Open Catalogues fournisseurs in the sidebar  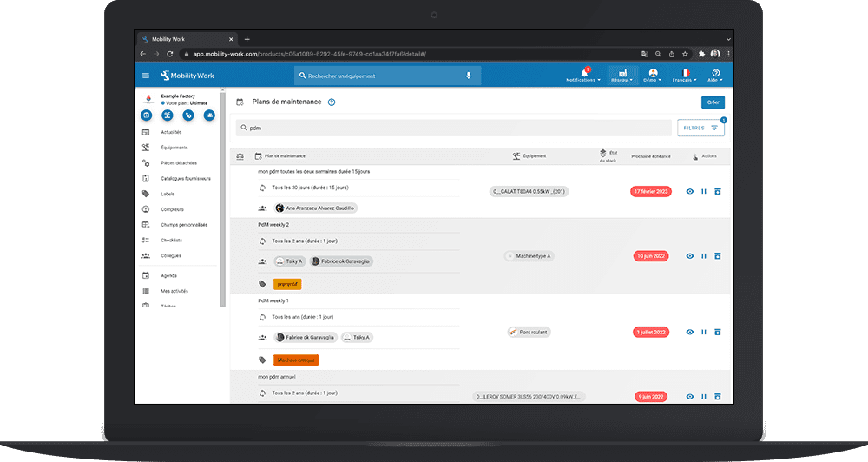pos(186,179)
